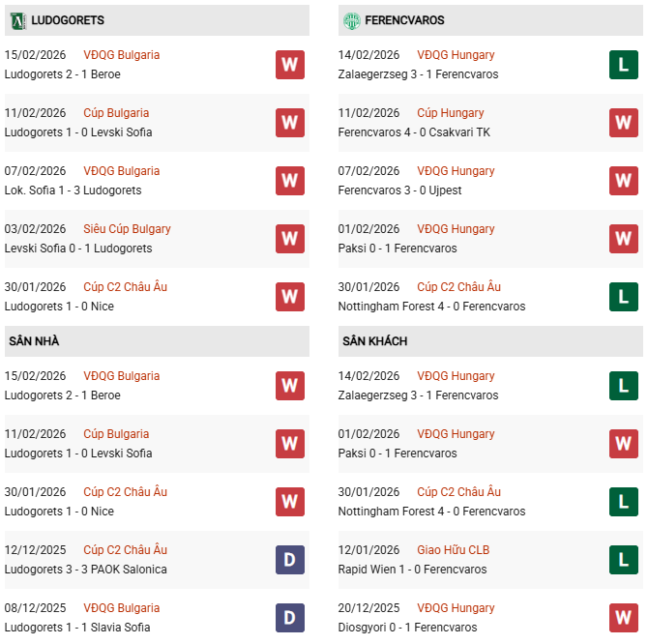Select the D badge for Ludogorets 1-1 Slavia Sofia
Image resolution: width=648 pixels, height=644 pixels.
coord(290,618)
